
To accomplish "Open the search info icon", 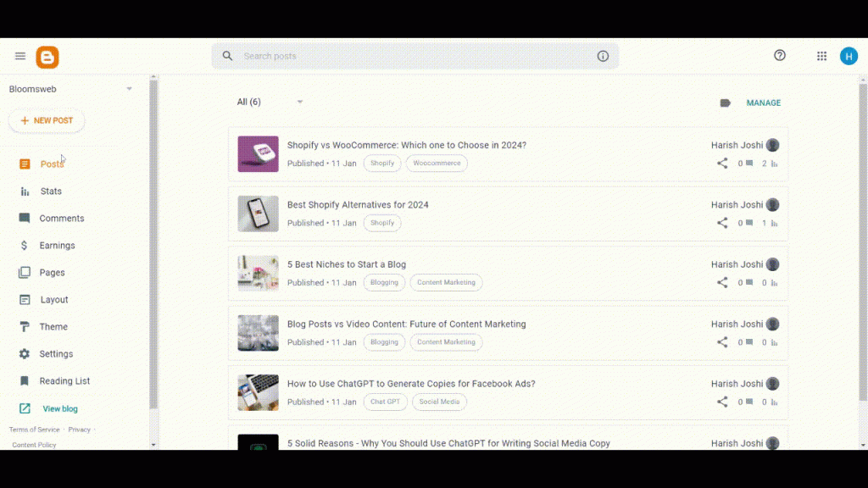I will [x=603, y=56].
